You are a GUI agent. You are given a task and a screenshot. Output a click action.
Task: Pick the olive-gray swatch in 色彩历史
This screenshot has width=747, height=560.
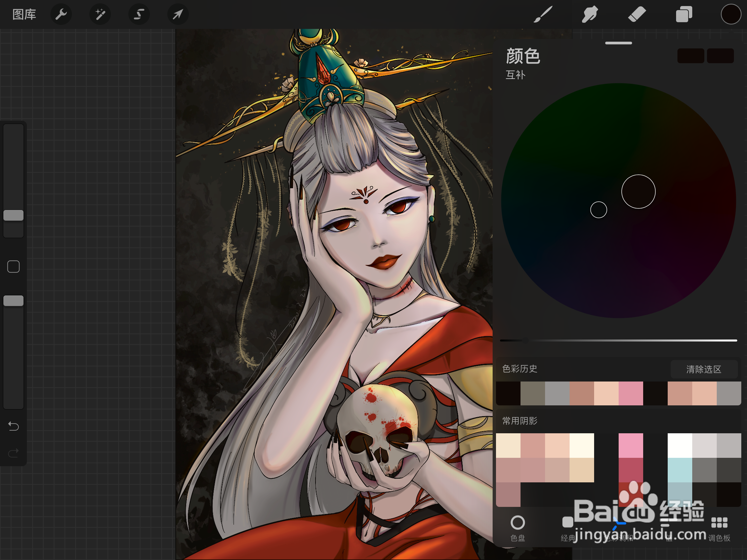(x=533, y=393)
